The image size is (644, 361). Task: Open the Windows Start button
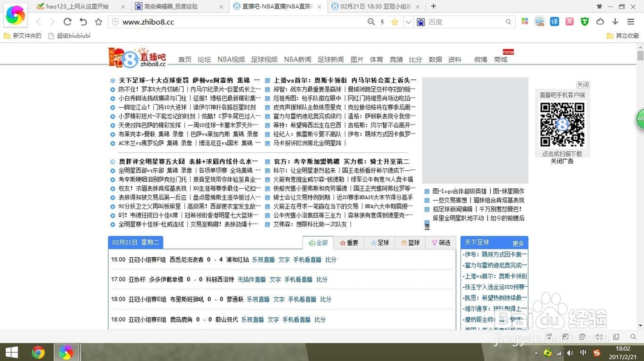click(x=12, y=353)
